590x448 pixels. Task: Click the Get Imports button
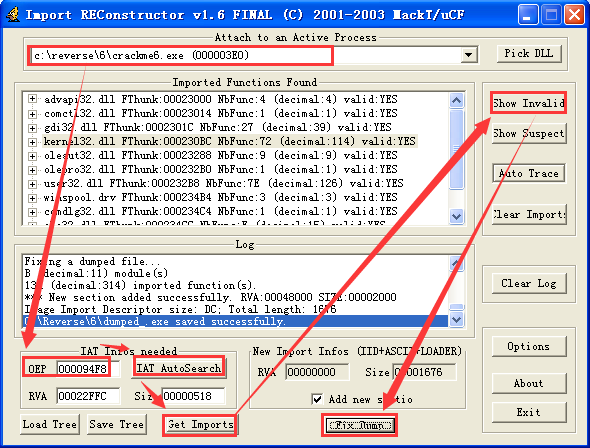200,425
